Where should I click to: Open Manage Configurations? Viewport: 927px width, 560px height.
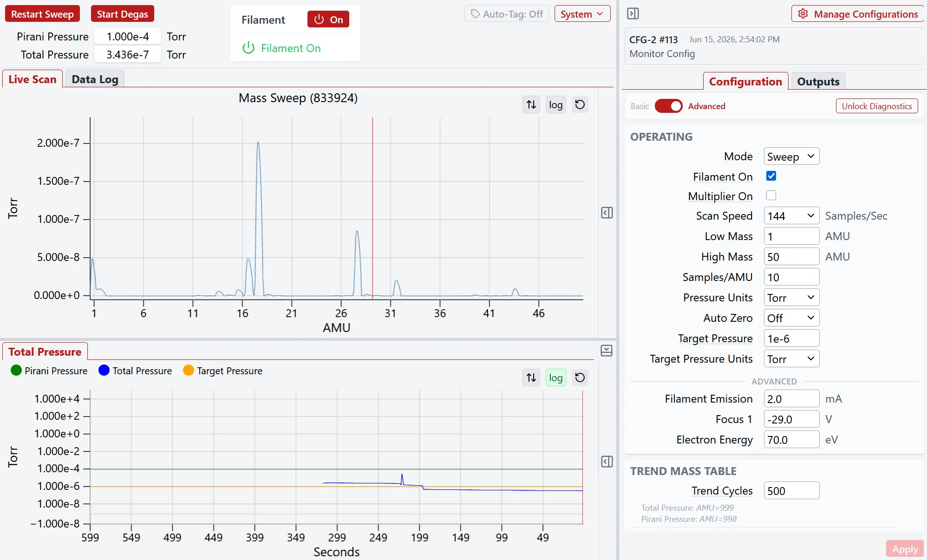click(x=857, y=14)
